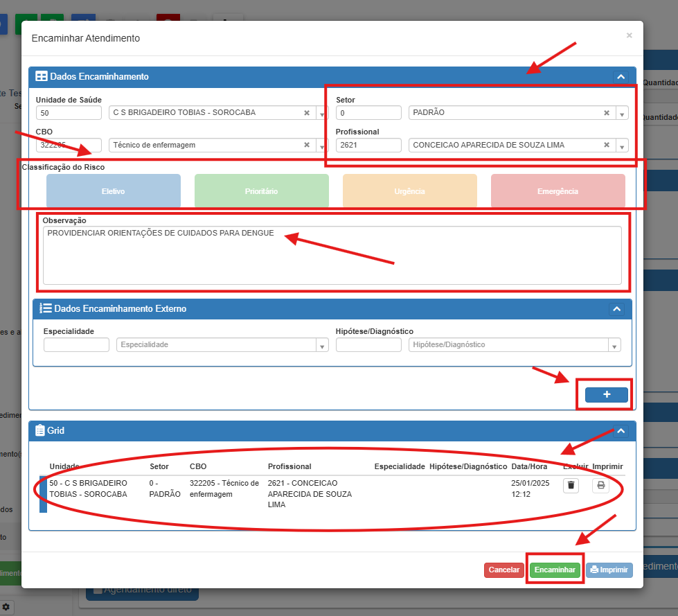Clear the selected Profissional name
Viewport: 678px width, 616px height.
[x=607, y=146]
